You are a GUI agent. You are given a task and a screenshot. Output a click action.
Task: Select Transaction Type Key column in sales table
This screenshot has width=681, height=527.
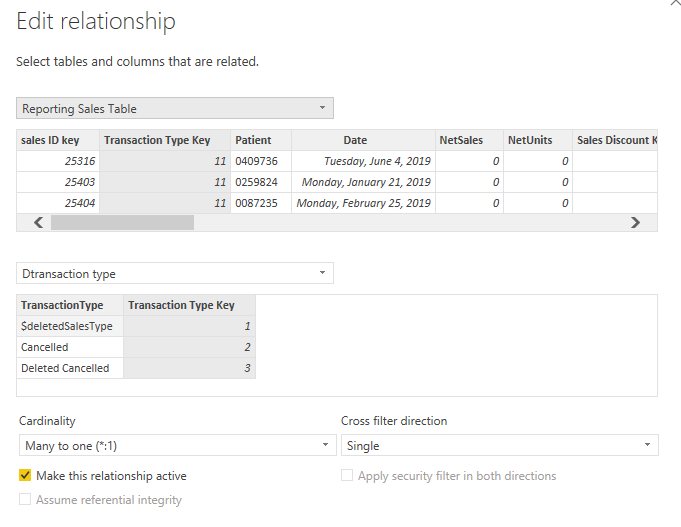click(165, 140)
